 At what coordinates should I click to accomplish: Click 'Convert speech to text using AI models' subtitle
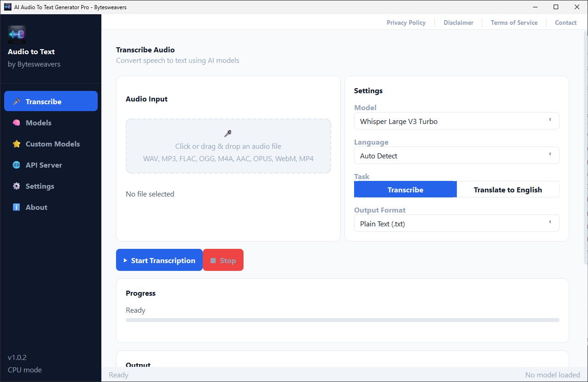tap(178, 60)
